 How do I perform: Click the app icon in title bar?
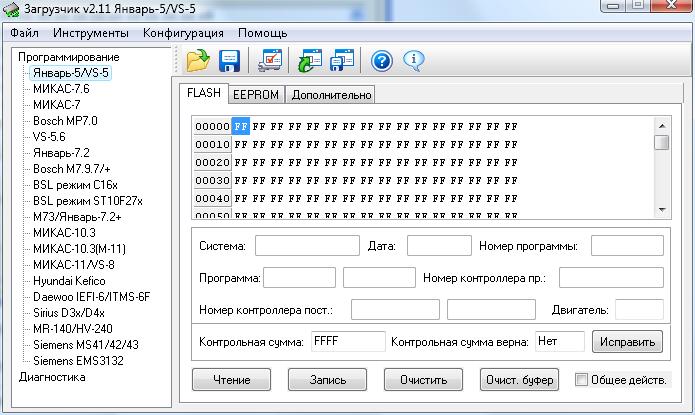click(x=11, y=9)
